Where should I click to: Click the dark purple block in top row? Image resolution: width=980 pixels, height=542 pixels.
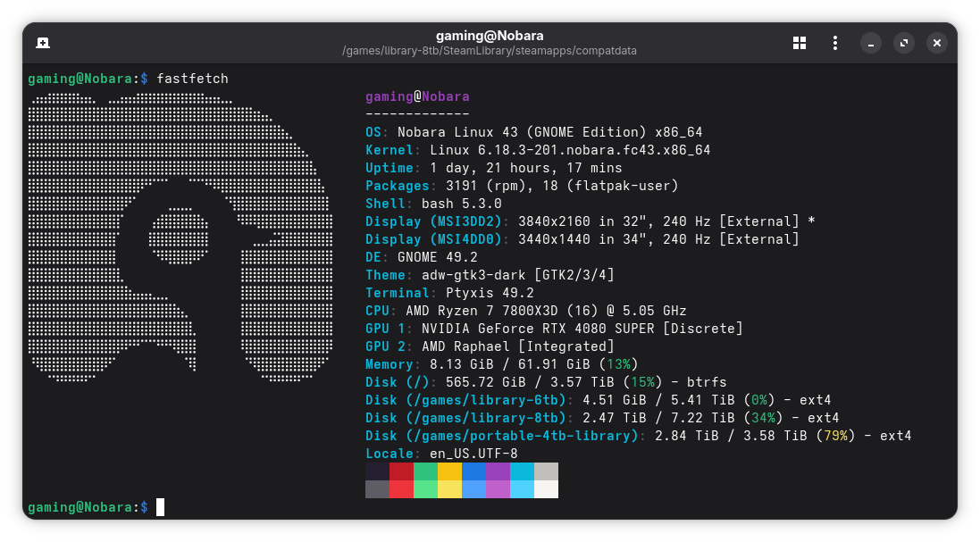[498, 471]
